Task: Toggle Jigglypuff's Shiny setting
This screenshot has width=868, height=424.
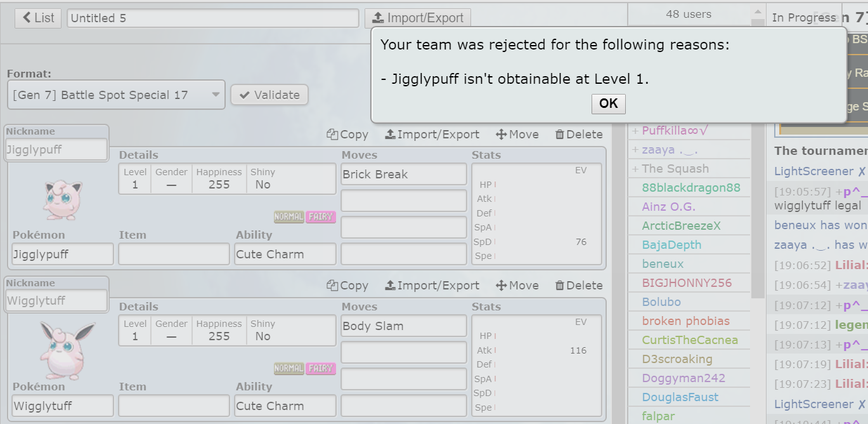Action: click(263, 179)
